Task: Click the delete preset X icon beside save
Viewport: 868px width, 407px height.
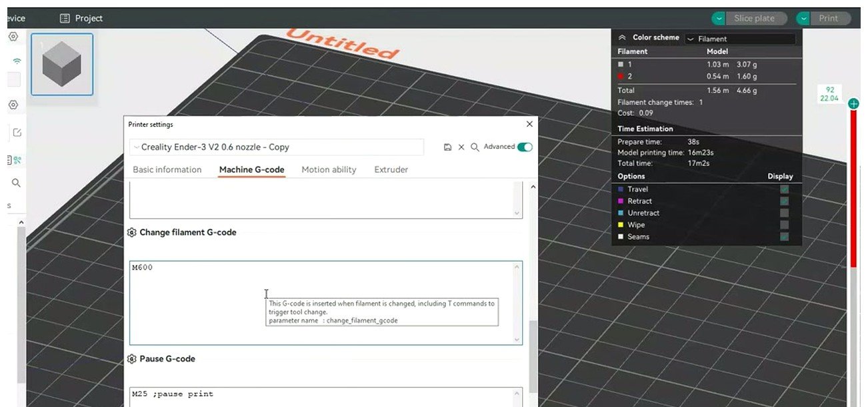Action: pos(461,147)
